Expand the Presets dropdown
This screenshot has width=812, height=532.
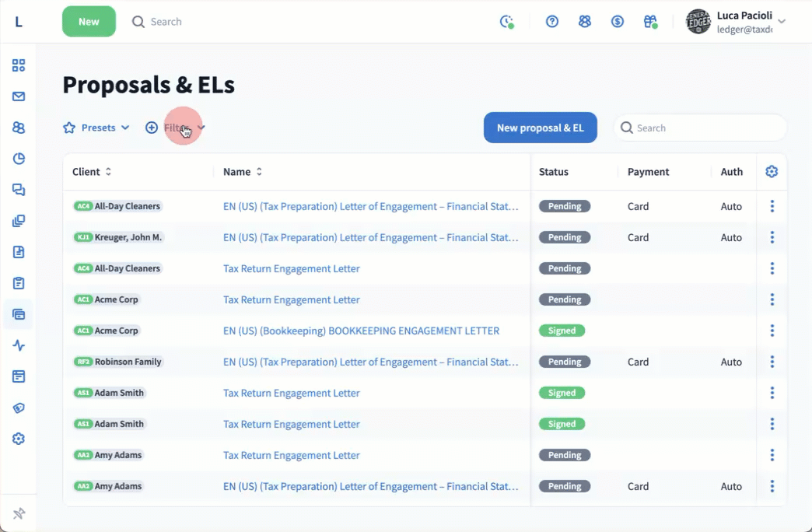click(96, 128)
